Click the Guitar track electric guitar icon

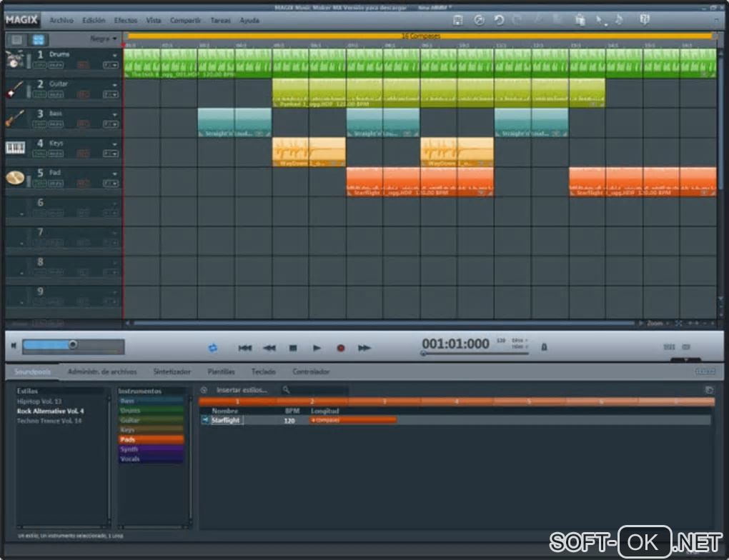(x=14, y=89)
